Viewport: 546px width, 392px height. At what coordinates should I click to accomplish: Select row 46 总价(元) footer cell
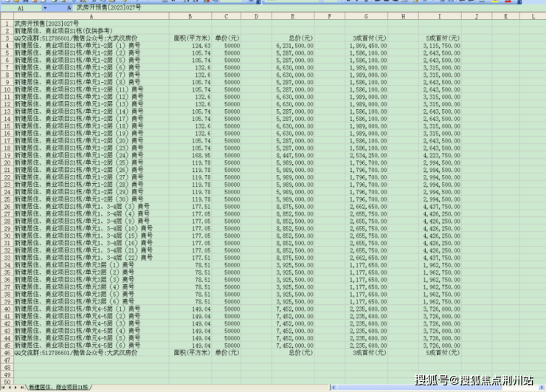point(293,353)
